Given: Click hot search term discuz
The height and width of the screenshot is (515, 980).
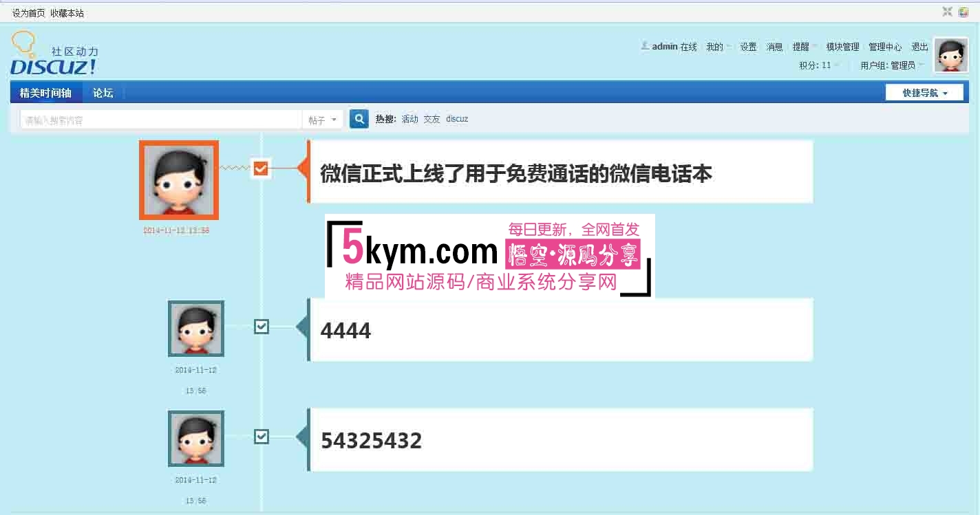Looking at the screenshot, I should click(x=457, y=119).
